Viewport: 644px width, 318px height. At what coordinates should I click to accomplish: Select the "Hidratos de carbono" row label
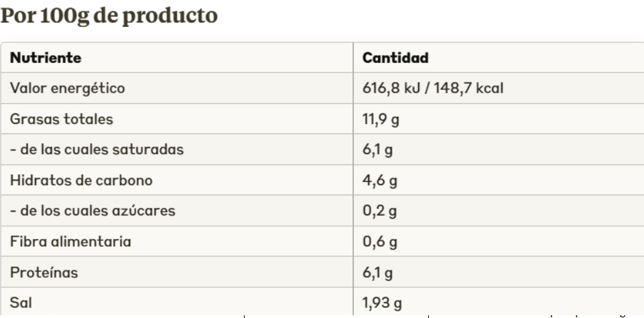click(81, 180)
